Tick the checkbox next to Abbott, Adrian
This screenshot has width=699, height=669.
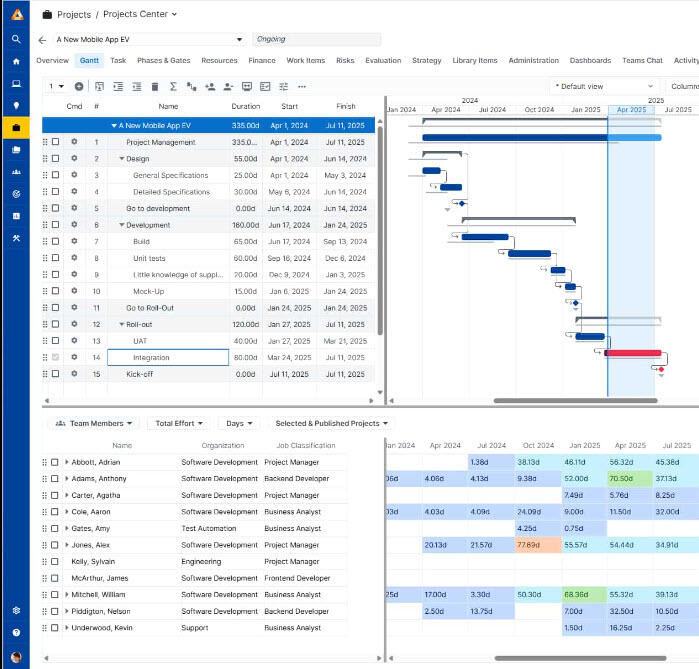pos(55,462)
